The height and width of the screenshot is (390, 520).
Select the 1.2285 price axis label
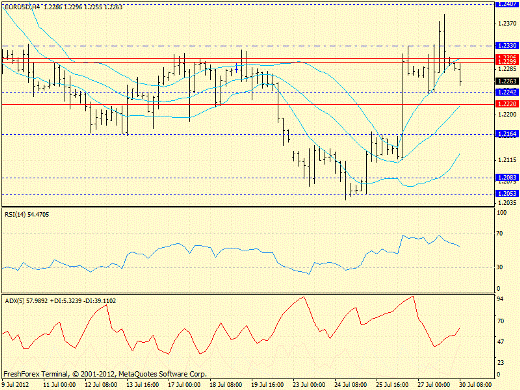[x=507, y=69]
